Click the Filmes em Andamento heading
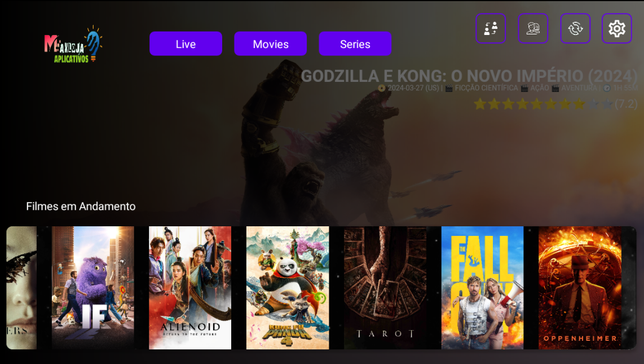Viewport: 644px width, 364px height. pyautogui.click(x=81, y=206)
